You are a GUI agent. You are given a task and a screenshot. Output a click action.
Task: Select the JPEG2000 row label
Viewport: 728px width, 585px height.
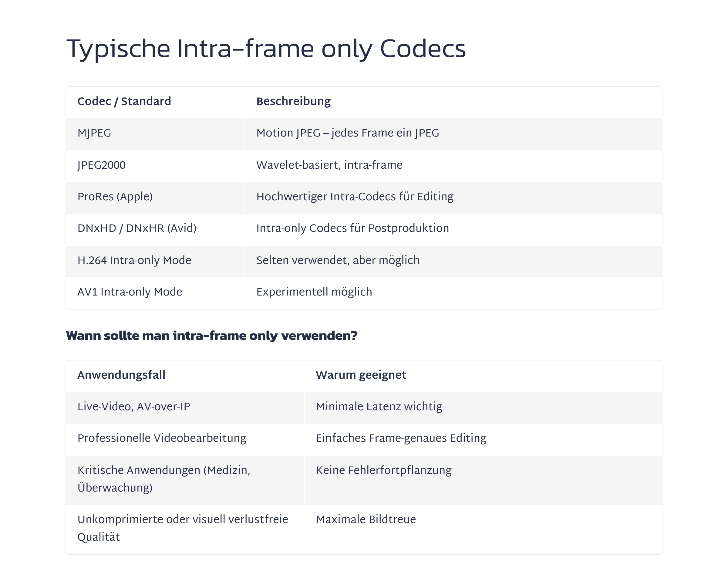coord(101,165)
